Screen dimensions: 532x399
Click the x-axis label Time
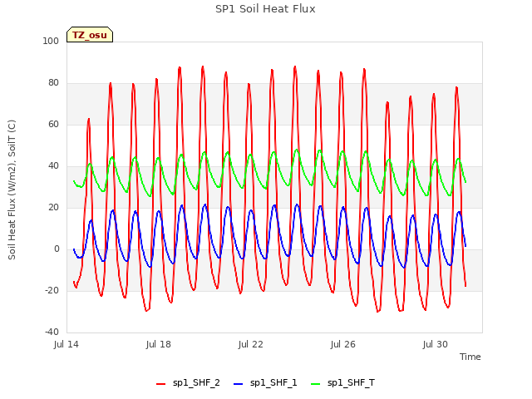point(470,357)
